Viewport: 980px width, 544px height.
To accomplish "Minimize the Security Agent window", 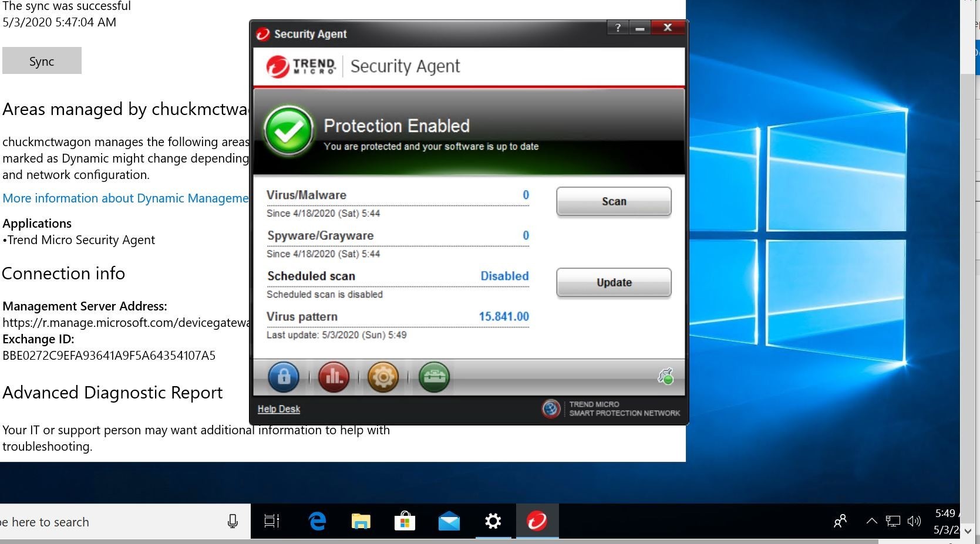I will (x=640, y=28).
